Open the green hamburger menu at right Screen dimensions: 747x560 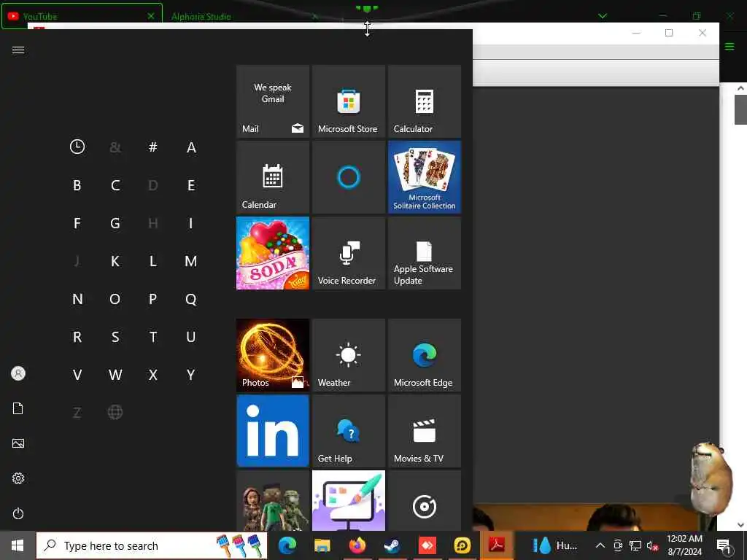point(729,46)
